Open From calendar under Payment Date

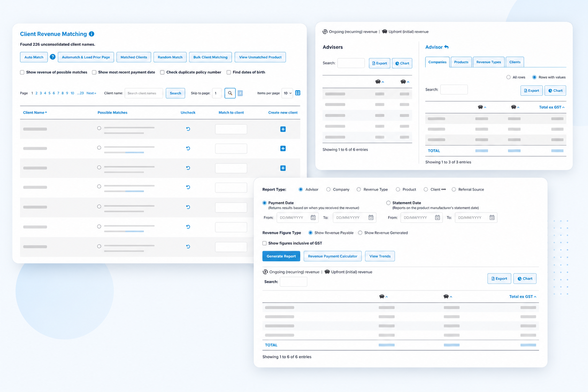313,217
